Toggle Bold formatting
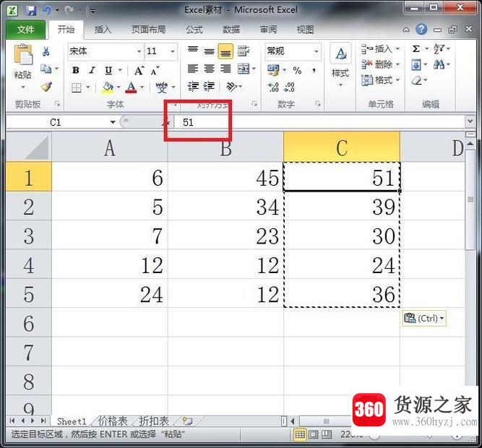 click(x=76, y=70)
